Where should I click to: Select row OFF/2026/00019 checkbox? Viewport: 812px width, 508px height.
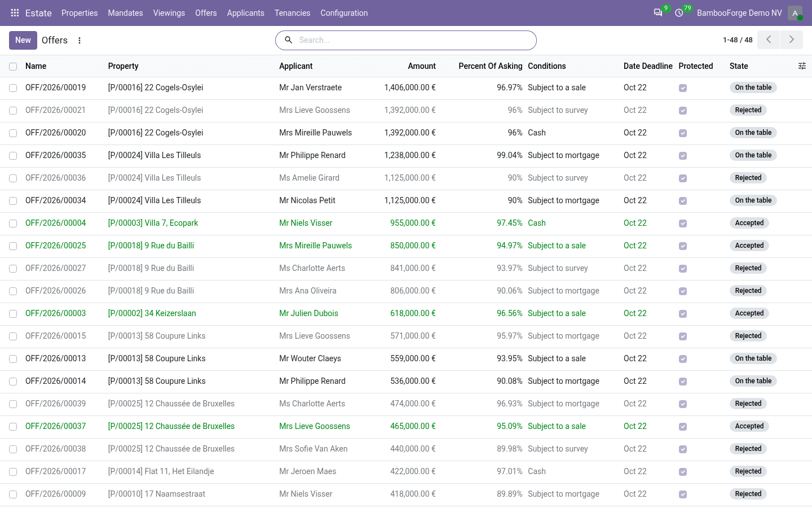13,88
